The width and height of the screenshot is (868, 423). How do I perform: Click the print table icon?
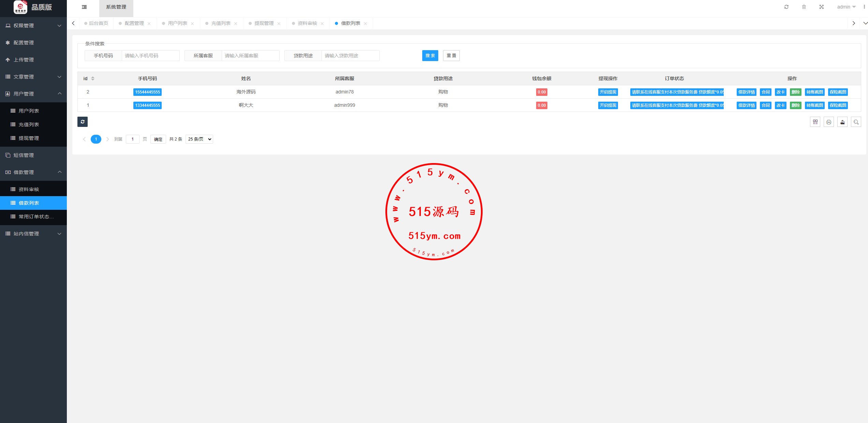coord(829,122)
